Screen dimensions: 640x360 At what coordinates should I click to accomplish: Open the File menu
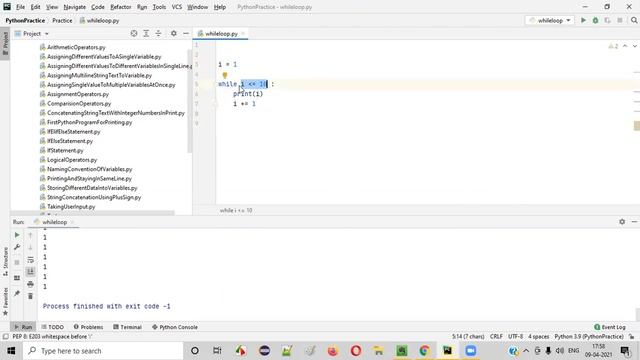coord(20,7)
